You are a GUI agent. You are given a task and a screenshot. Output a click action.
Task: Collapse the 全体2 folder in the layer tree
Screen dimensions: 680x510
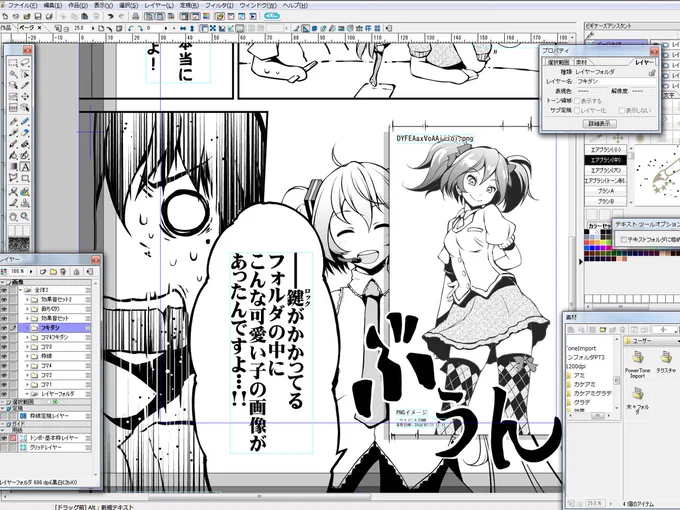20,290
